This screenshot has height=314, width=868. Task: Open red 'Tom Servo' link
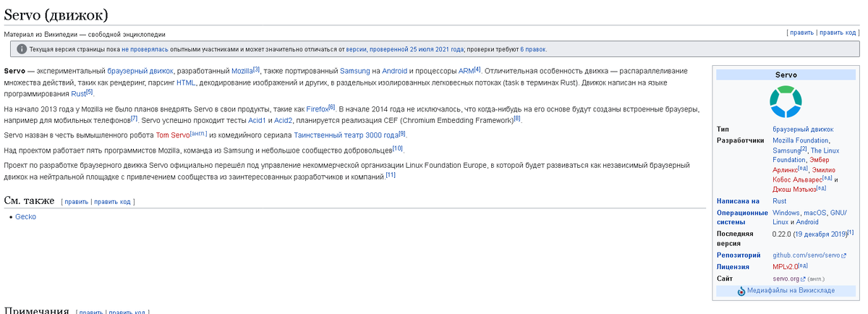pyautogui.click(x=172, y=135)
